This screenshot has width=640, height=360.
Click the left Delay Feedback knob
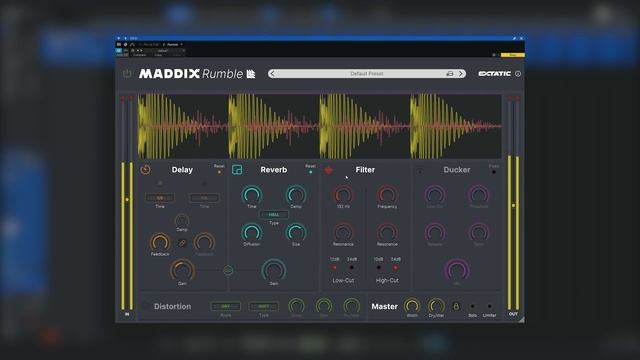(x=160, y=242)
